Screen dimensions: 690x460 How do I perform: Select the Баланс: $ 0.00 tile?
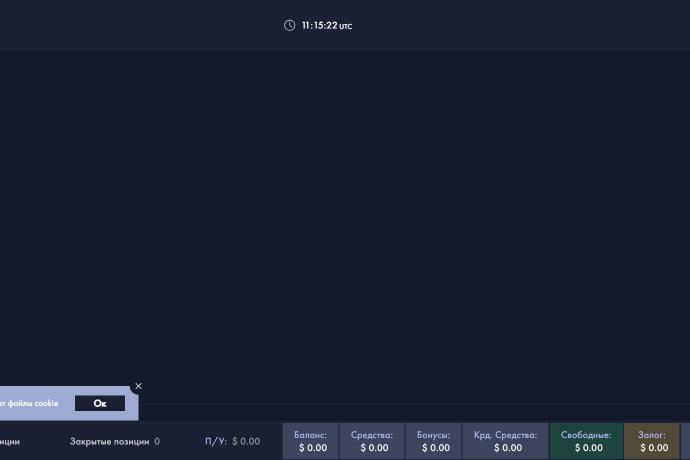pos(310,441)
